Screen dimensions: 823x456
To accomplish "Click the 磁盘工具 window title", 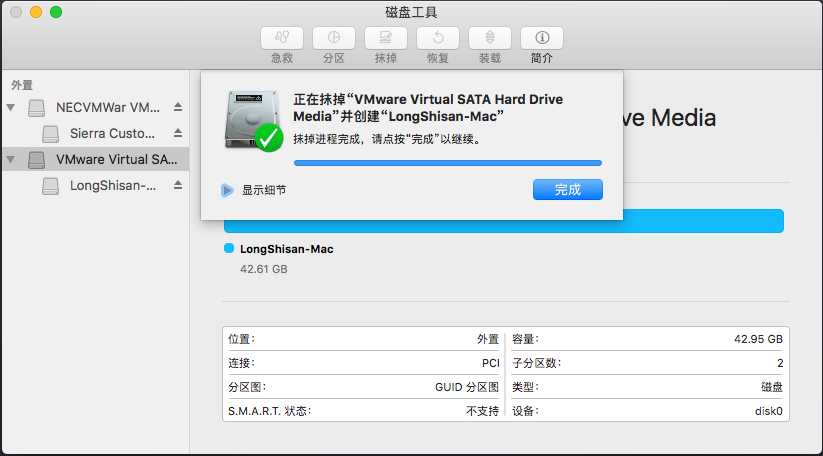I will pyautogui.click(x=411, y=12).
